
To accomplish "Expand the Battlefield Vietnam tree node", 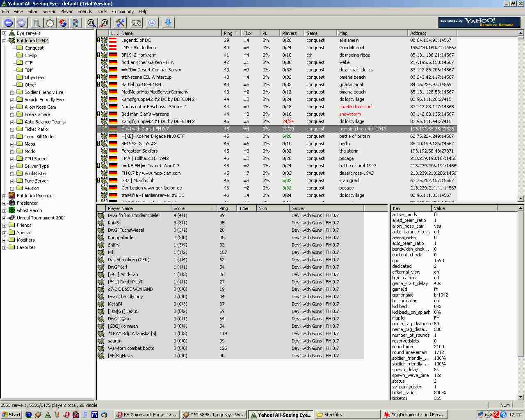I will click(x=5, y=196).
